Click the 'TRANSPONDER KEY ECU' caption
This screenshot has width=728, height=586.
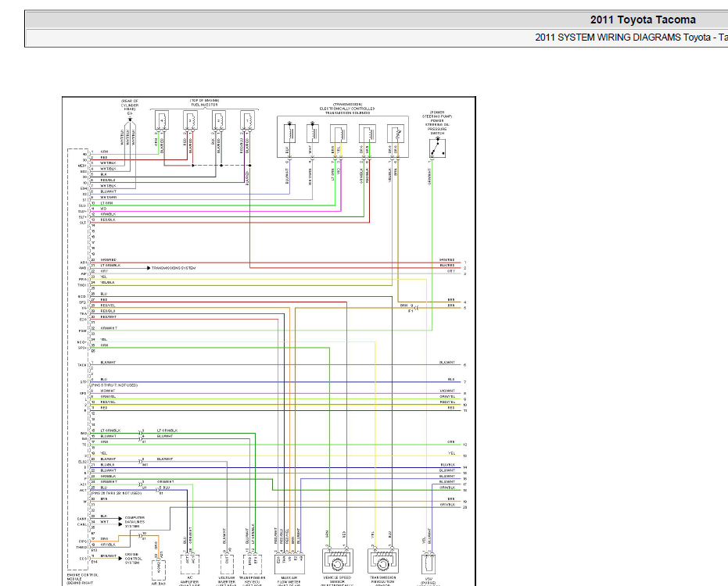[252, 580]
